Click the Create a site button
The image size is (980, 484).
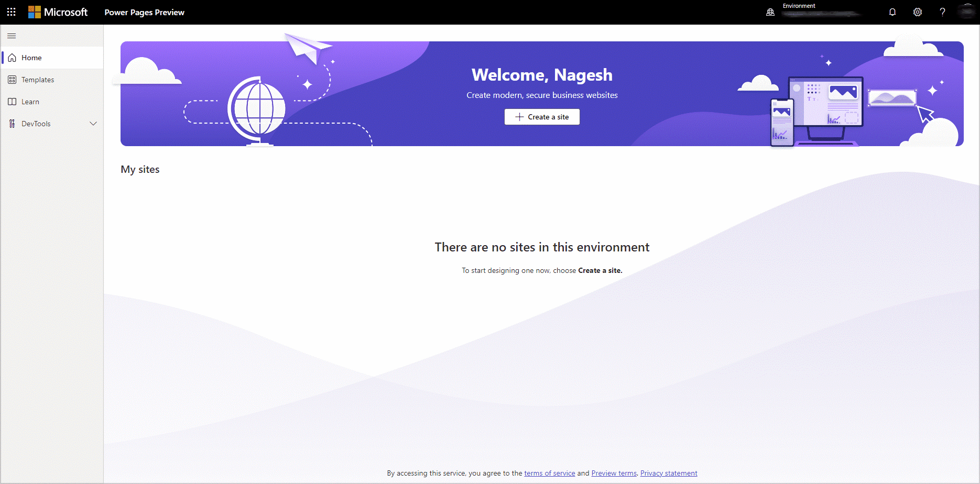(x=542, y=117)
